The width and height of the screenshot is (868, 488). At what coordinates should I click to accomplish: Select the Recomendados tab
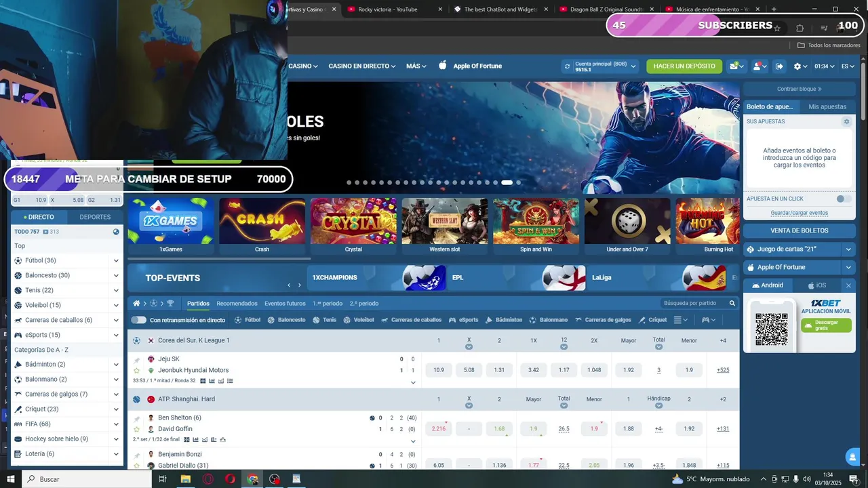pos(237,304)
